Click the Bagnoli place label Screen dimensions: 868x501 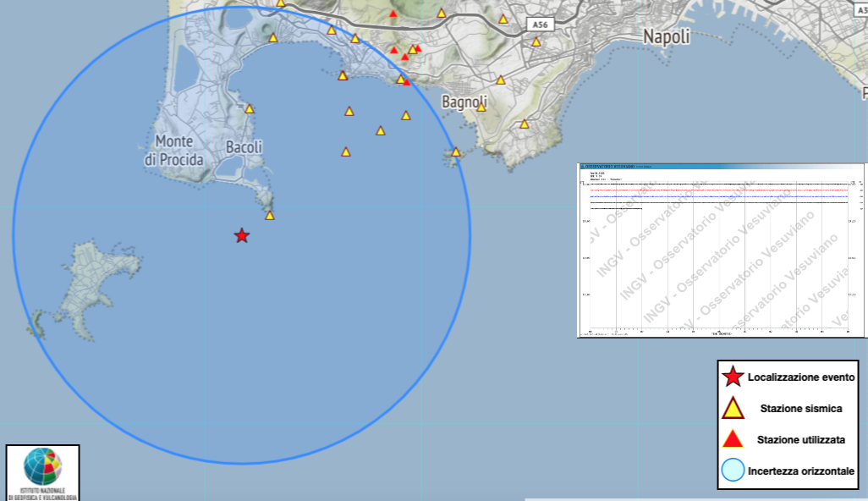(464, 102)
